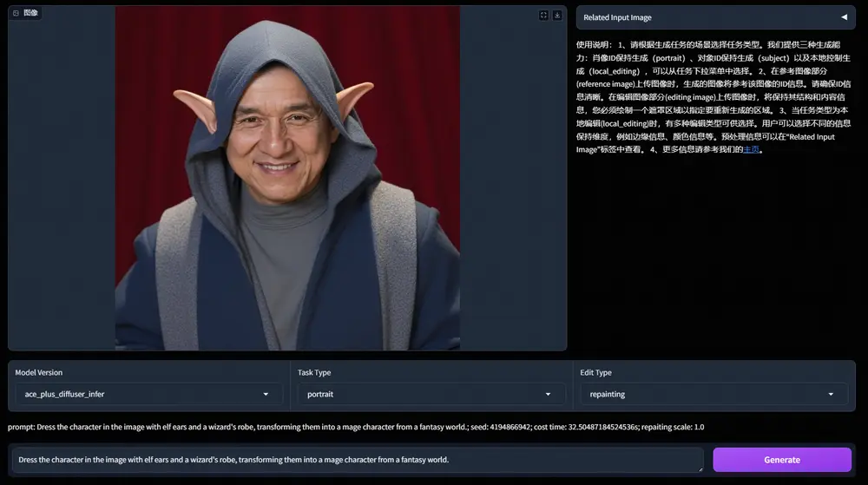Image resolution: width=868 pixels, height=485 pixels.
Task: Click the 'Edit Type' label
Action: [x=595, y=373]
